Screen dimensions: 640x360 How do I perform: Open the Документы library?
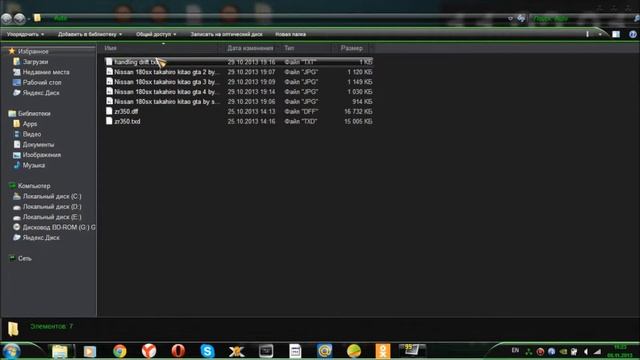(x=38, y=144)
